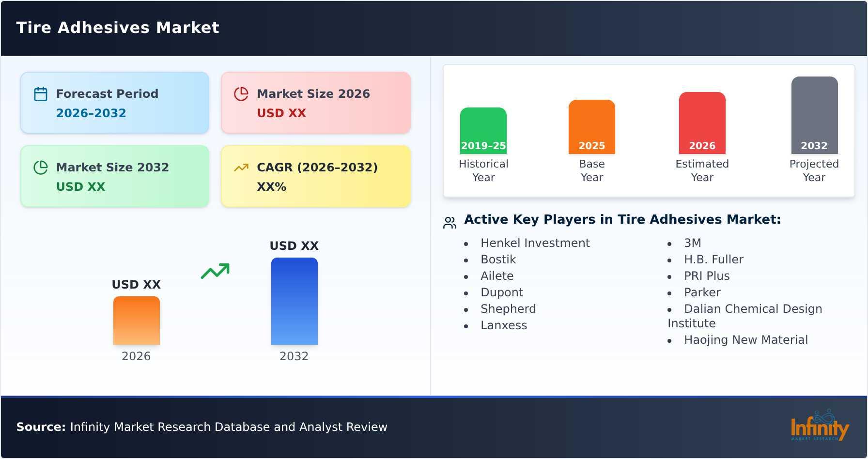Click 'Dalian Chemical Design Institute' entry
Screen dimensions: 868x459
[x=745, y=316]
